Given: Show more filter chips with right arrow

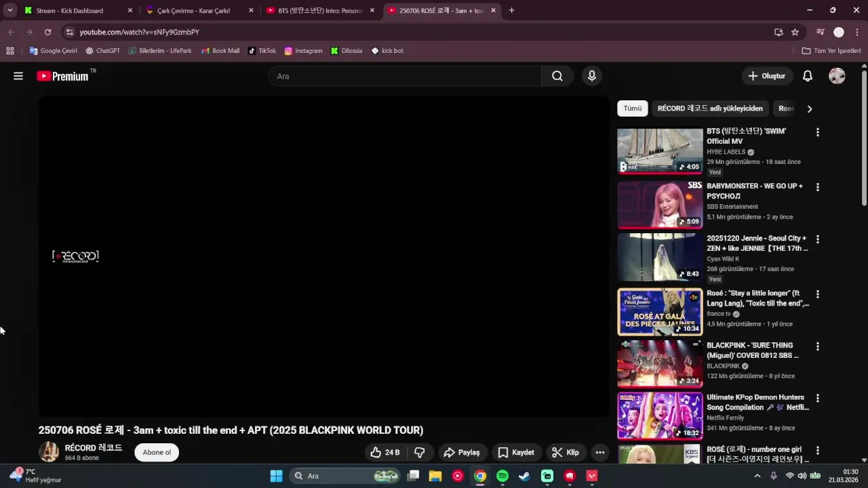Looking at the screenshot, I should tap(809, 108).
